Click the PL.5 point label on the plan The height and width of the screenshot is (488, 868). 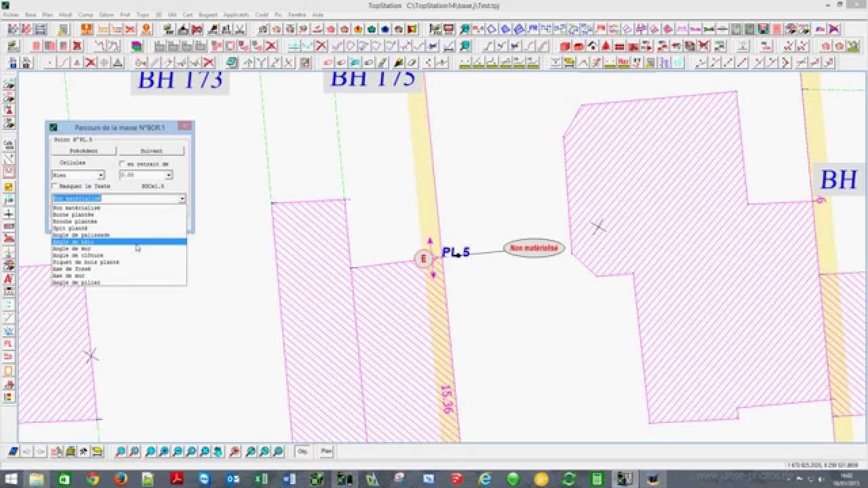(x=456, y=252)
